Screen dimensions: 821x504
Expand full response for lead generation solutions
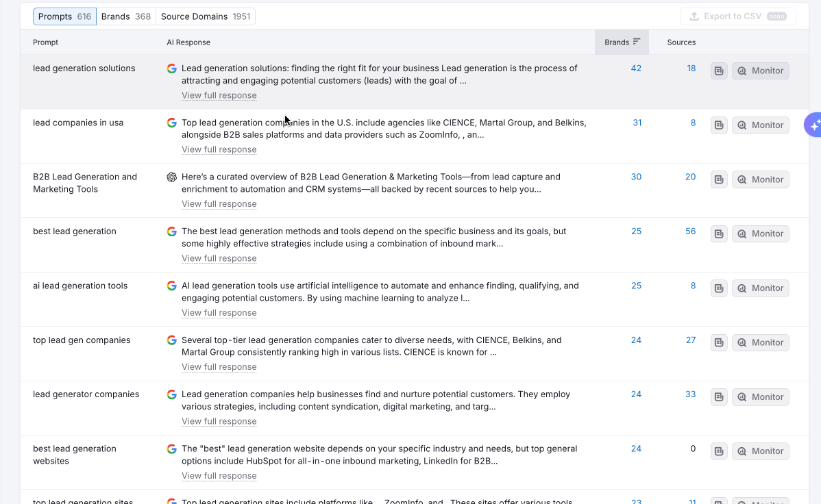pos(219,95)
